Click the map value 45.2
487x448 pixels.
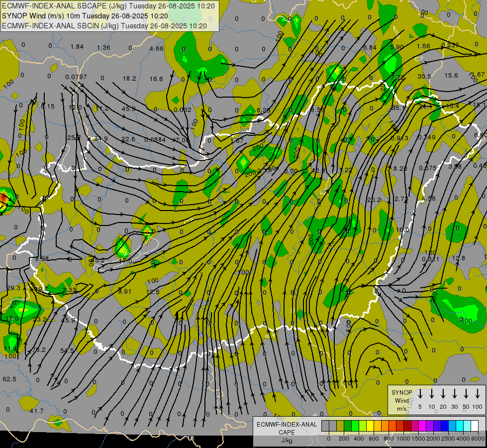tap(98, 260)
